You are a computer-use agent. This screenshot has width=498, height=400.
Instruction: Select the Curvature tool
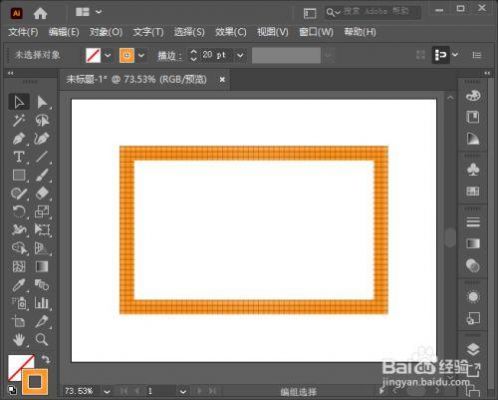coord(42,139)
